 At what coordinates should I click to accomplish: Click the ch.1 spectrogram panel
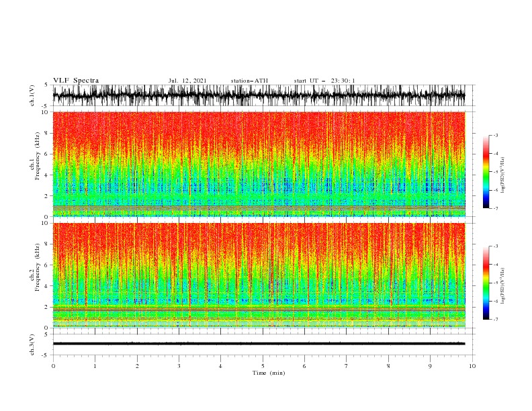point(259,164)
